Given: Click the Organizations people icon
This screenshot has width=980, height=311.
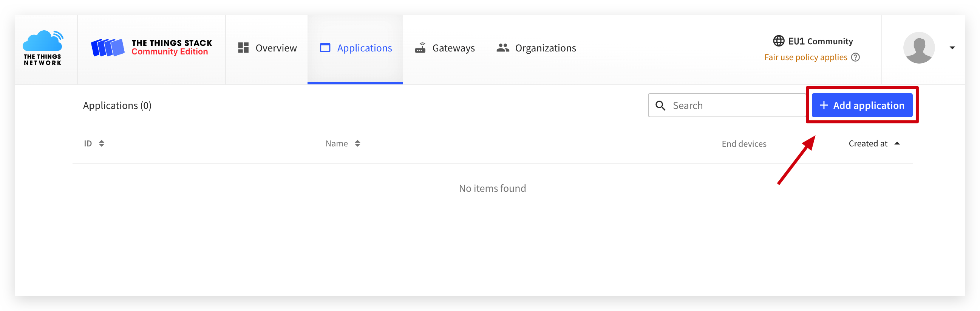Looking at the screenshot, I should [503, 48].
